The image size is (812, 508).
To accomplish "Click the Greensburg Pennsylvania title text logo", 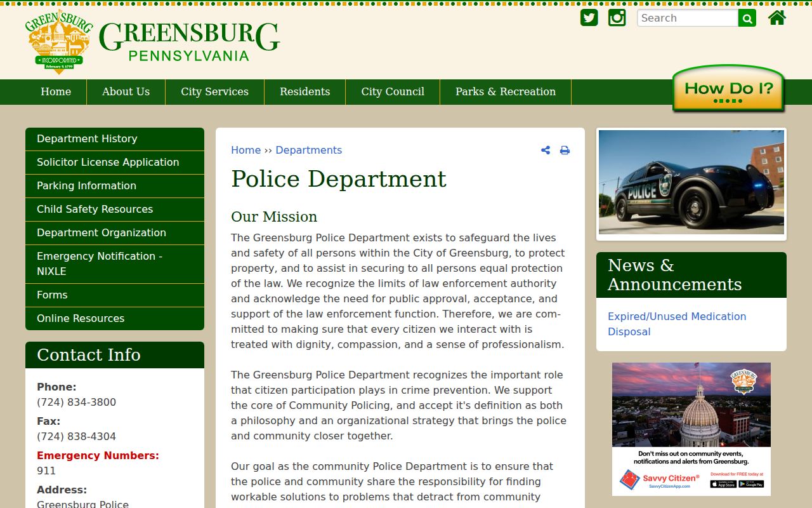I will (x=189, y=42).
